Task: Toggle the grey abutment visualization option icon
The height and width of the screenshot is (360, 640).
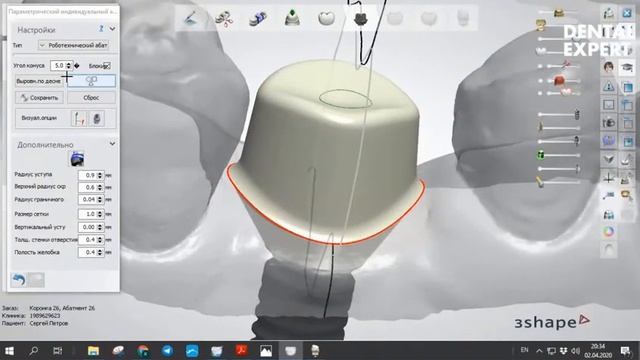Action: coord(97,118)
